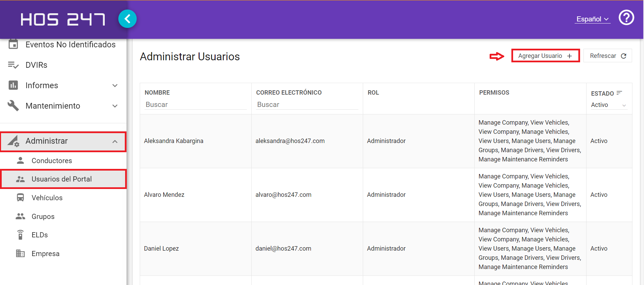
Task: Collapse sidebar with the teal arrow button
Action: [x=128, y=19]
